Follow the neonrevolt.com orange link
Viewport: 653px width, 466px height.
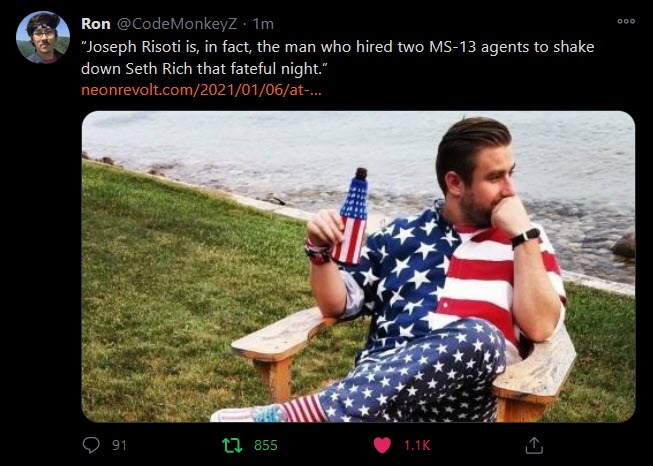pos(201,90)
